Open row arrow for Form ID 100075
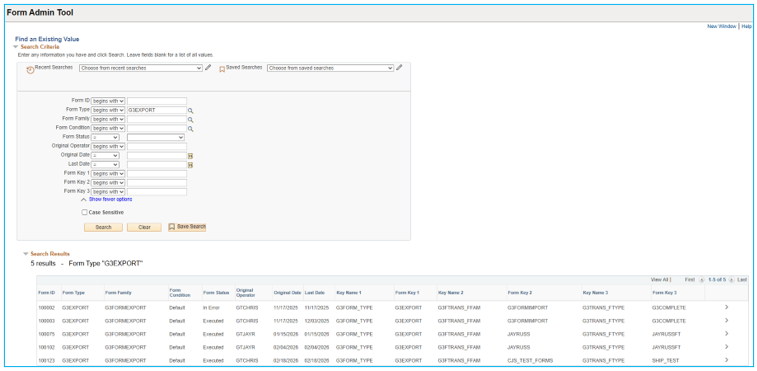The image size is (757, 371). [x=726, y=334]
